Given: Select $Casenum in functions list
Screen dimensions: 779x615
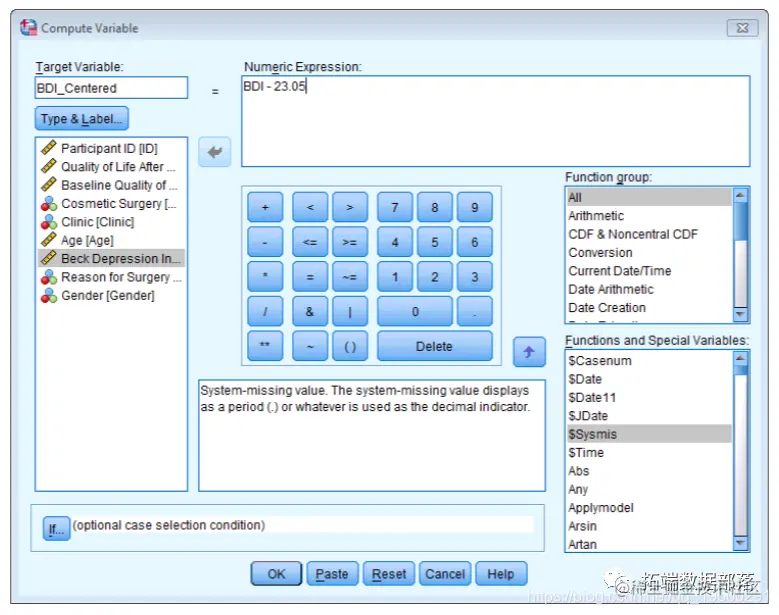Looking at the screenshot, I should click(x=649, y=361).
